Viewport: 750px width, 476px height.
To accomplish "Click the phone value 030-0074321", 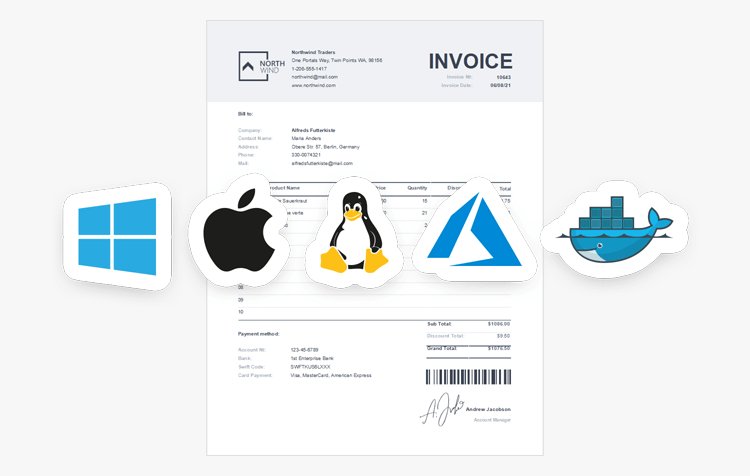I will point(306,155).
